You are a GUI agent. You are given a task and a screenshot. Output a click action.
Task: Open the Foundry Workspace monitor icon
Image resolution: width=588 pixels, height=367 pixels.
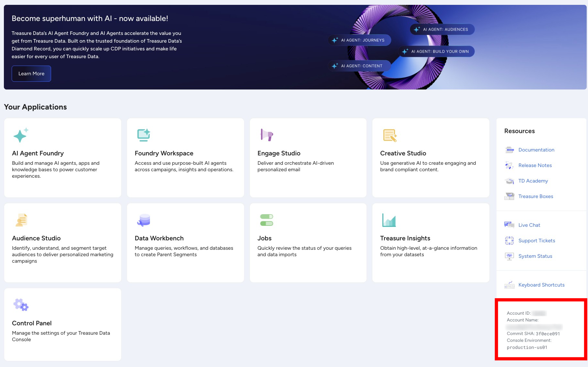(x=144, y=135)
